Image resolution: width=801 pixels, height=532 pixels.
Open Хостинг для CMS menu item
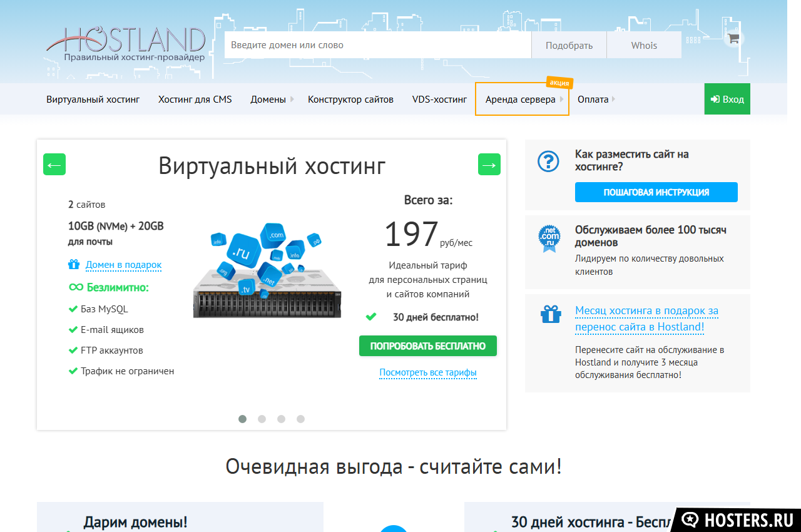pyautogui.click(x=195, y=99)
